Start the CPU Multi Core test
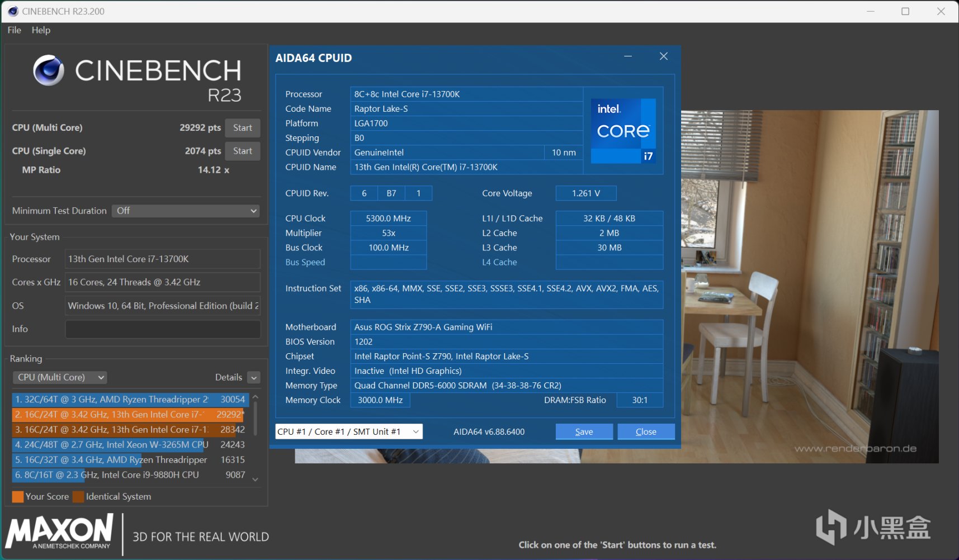This screenshot has height=560, width=959. 242,128
